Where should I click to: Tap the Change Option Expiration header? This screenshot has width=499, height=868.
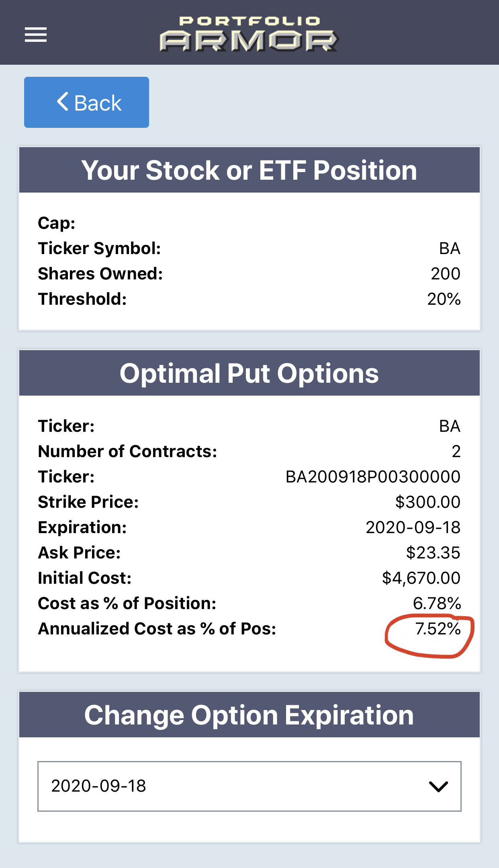(x=249, y=715)
